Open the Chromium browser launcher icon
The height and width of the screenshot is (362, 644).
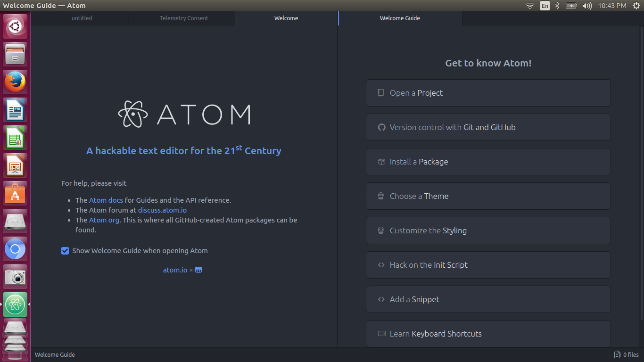[x=15, y=249]
